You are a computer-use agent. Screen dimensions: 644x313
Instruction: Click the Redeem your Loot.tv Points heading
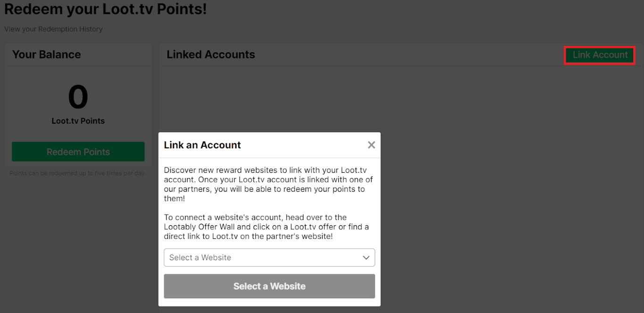(x=105, y=9)
